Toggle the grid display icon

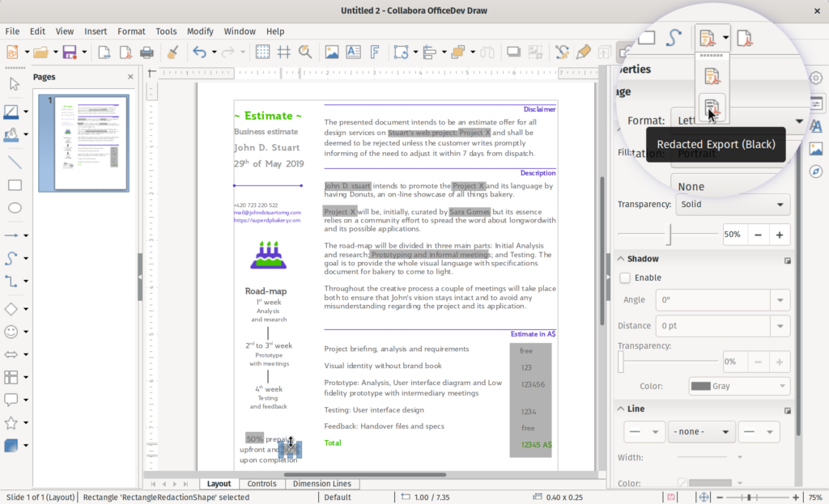click(262, 53)
